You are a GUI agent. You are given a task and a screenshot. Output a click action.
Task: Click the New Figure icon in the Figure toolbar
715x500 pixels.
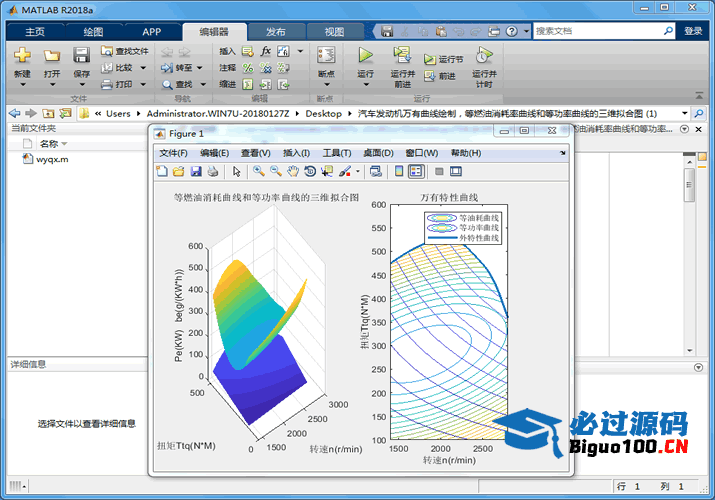tap(162, 171)
